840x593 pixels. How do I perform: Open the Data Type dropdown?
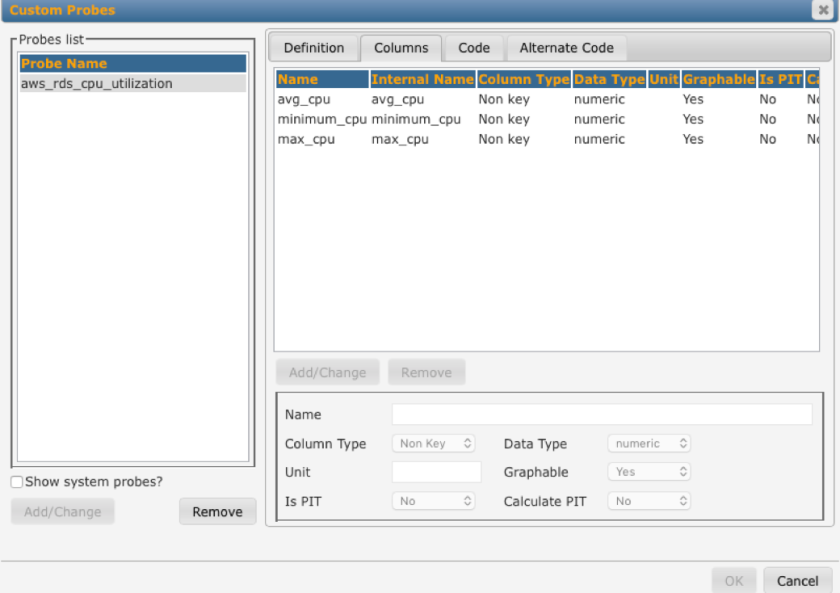tap(649, 443)
